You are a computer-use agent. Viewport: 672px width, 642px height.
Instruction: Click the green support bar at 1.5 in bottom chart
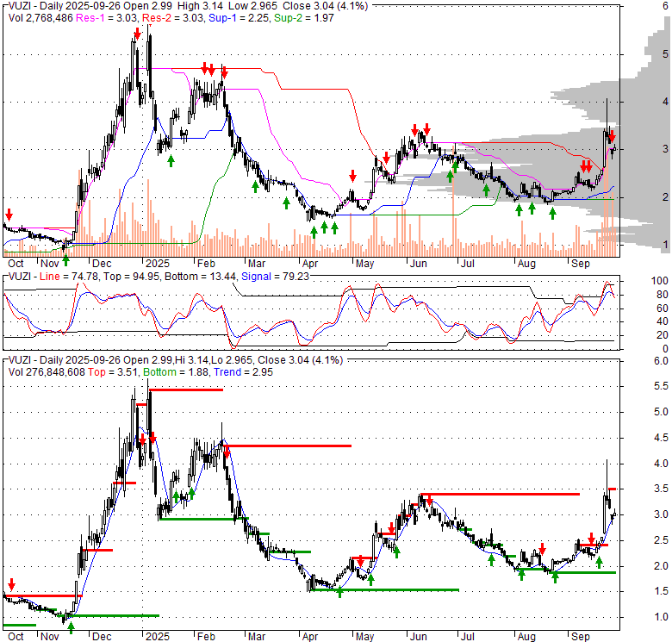(384, 590)
